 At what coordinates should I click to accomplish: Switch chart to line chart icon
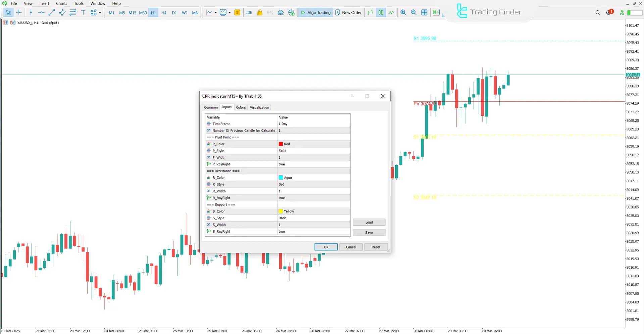(391, 13)
